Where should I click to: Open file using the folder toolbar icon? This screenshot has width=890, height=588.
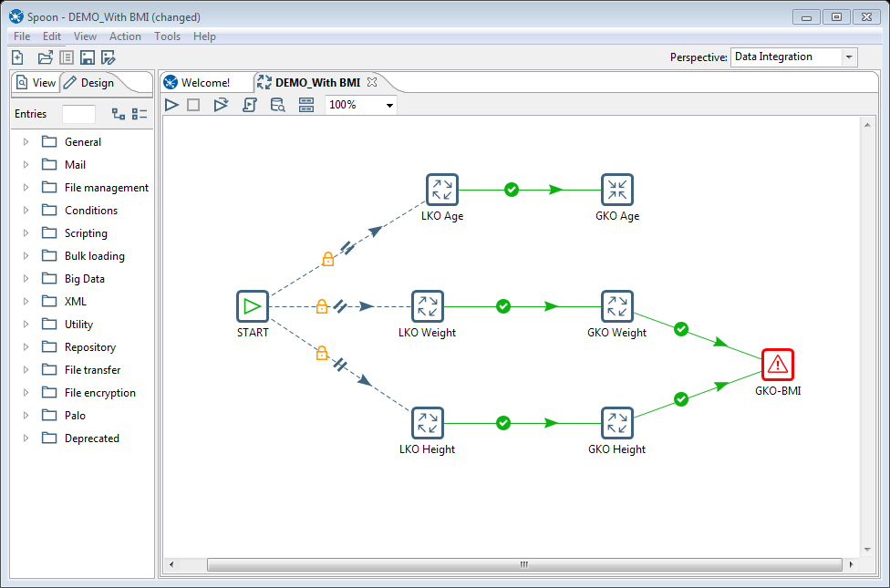click(45, 57)
